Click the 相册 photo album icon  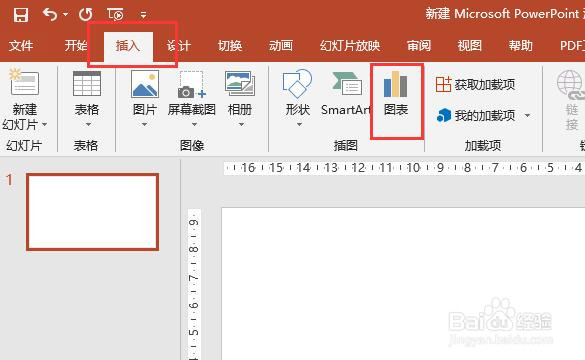point(240,84)
